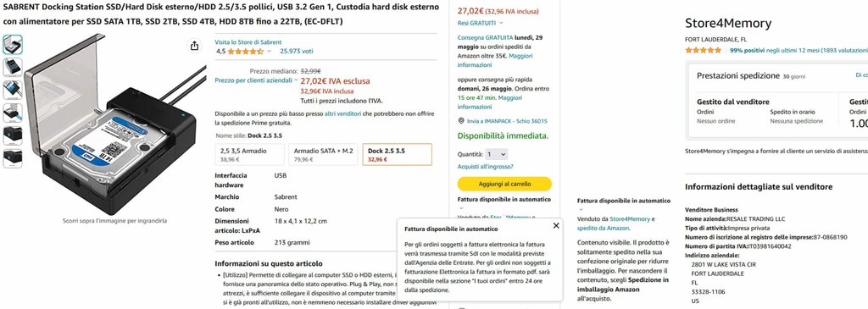Screen dimensions: 868x309
Task: Click the share icon above product image
Action: point(194,46)
